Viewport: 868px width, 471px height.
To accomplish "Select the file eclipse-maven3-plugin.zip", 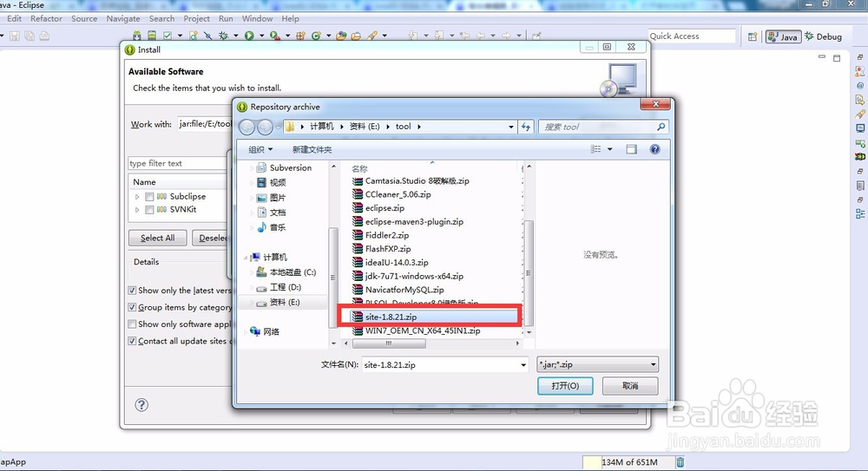I will click(408, 221).
